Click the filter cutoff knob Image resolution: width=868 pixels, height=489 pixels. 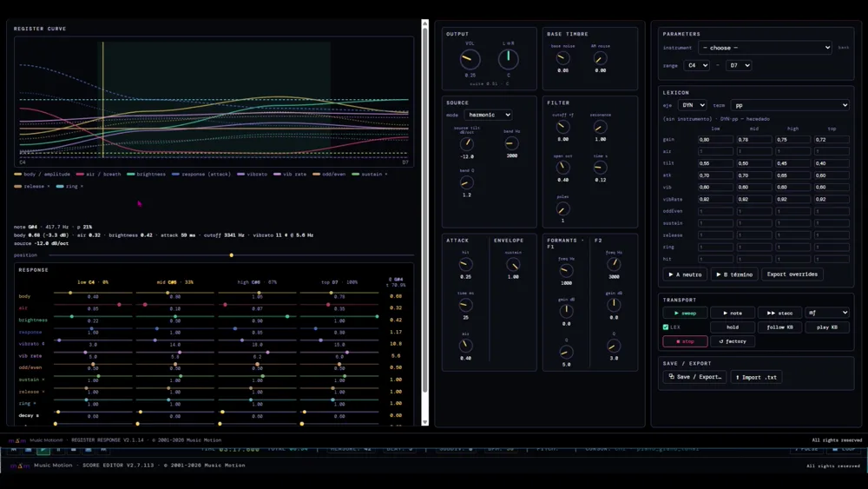562,127
